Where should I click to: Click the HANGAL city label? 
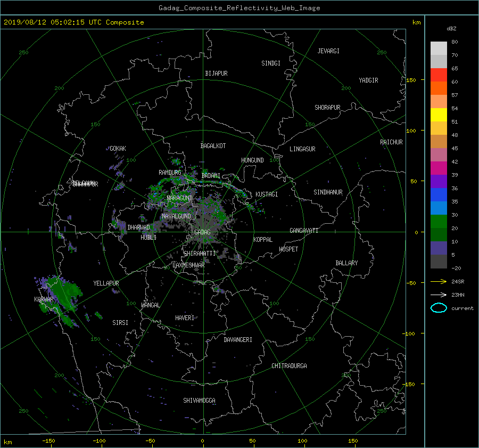pyautogui.click(x=150, y=305)
